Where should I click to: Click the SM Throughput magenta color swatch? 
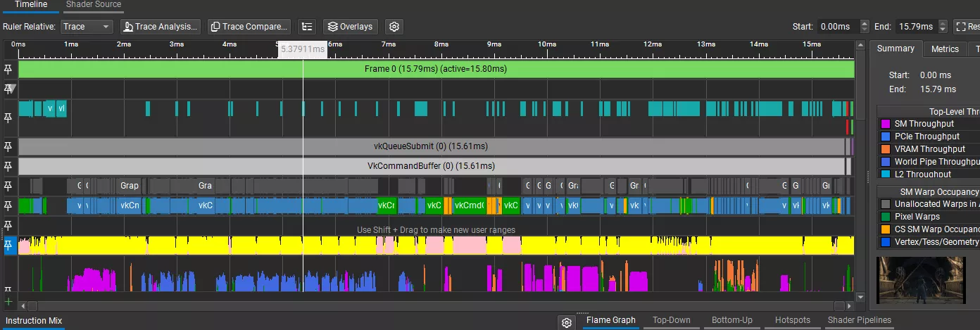886,124
